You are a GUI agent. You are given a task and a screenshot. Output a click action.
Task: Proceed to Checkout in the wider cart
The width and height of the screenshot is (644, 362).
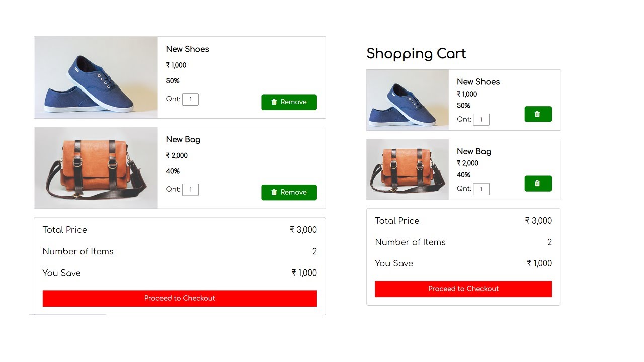coord(180,298)
